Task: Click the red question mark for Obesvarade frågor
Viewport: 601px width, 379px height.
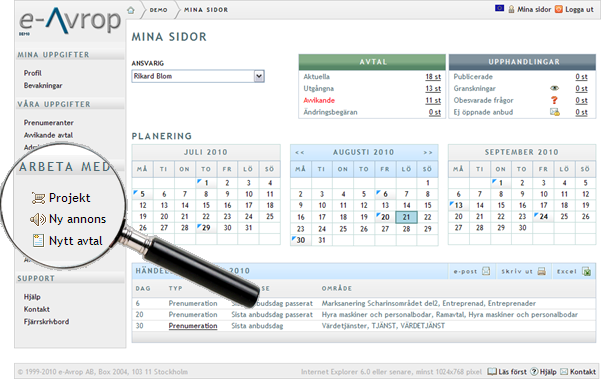Action: point(554,100)
